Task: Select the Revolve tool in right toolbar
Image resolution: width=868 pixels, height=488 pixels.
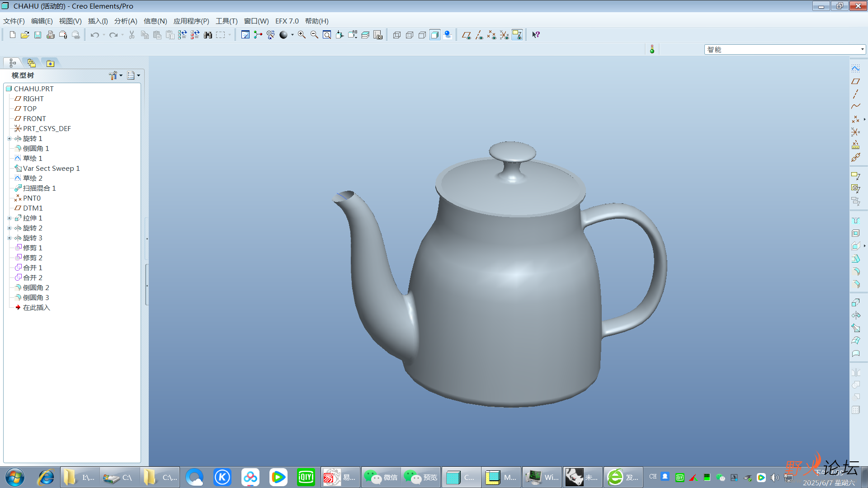Action: click(856, 315)
